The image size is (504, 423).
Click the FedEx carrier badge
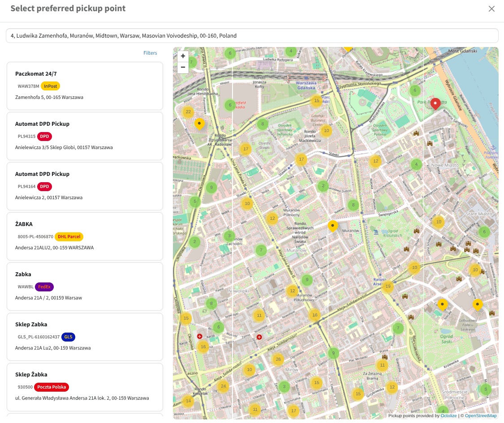coord(44,286)
